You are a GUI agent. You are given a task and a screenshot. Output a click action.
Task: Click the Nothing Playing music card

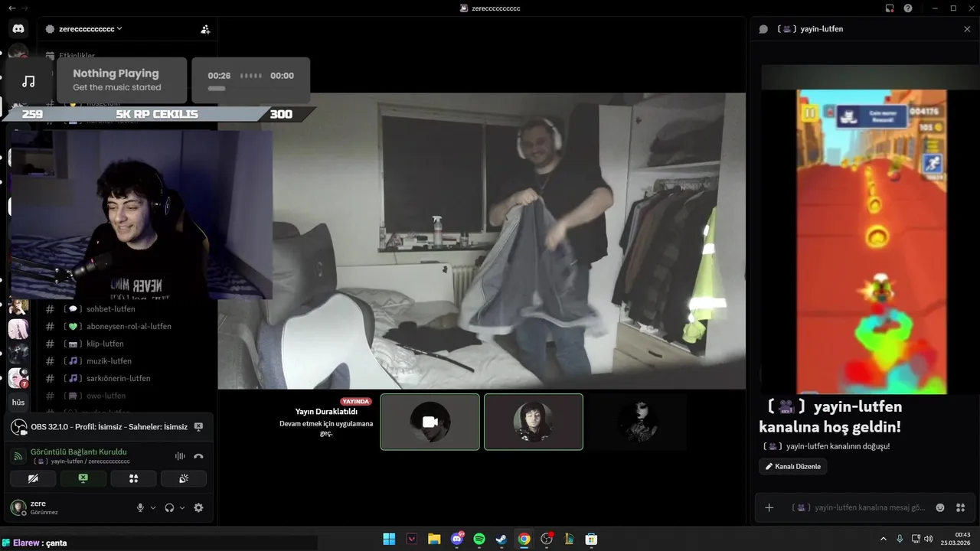click(120, 80)
